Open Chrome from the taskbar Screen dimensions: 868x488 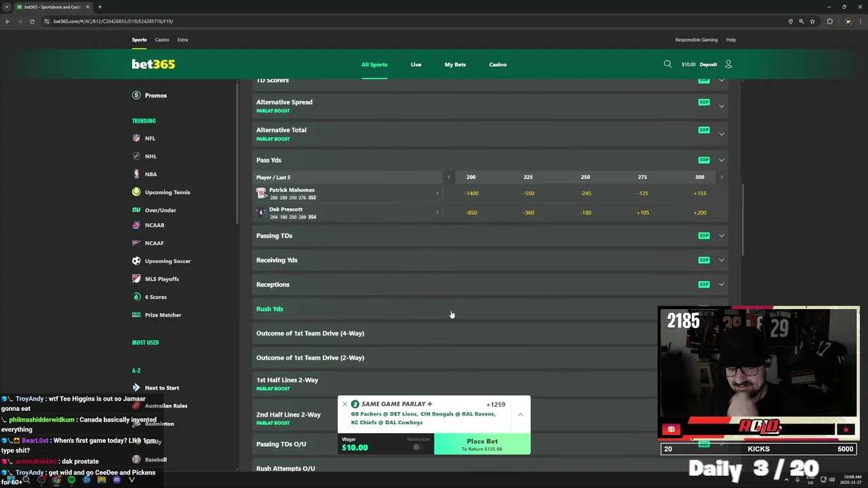pyautogui.click(x=56, y=480)
